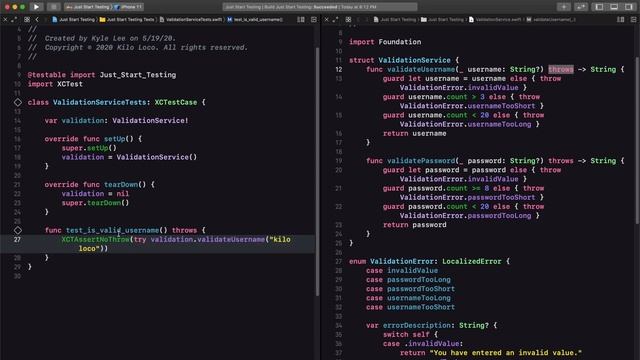Add editor beside the right pane
Image resolution: width=640 pixels, height=360 pixels.
coord(633,19)
